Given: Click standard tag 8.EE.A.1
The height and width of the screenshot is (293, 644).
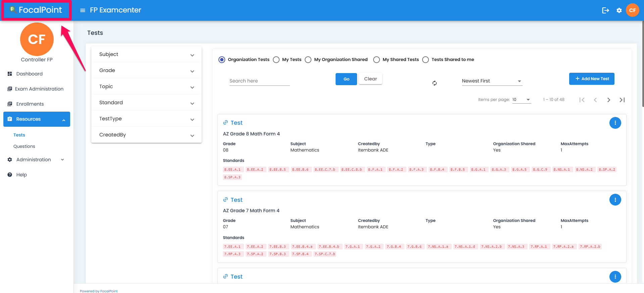Looking at the screenshot, I should (x=233, y=170).
